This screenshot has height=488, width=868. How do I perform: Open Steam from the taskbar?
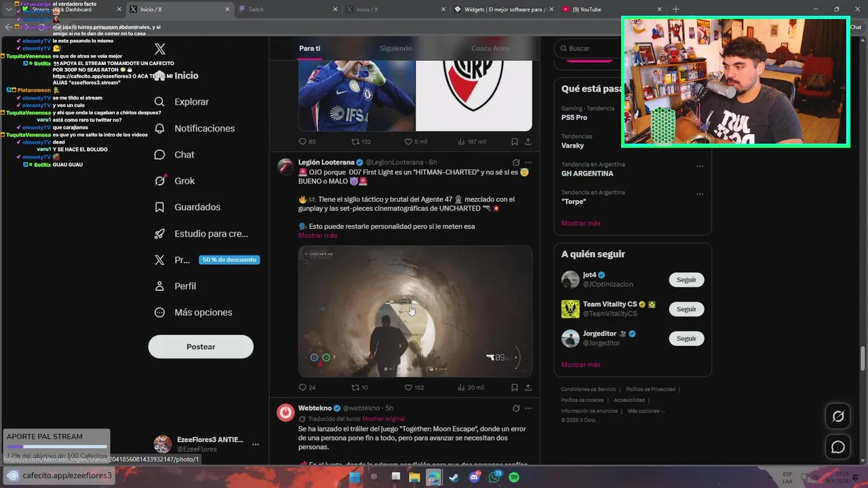[x=454, y=477]
